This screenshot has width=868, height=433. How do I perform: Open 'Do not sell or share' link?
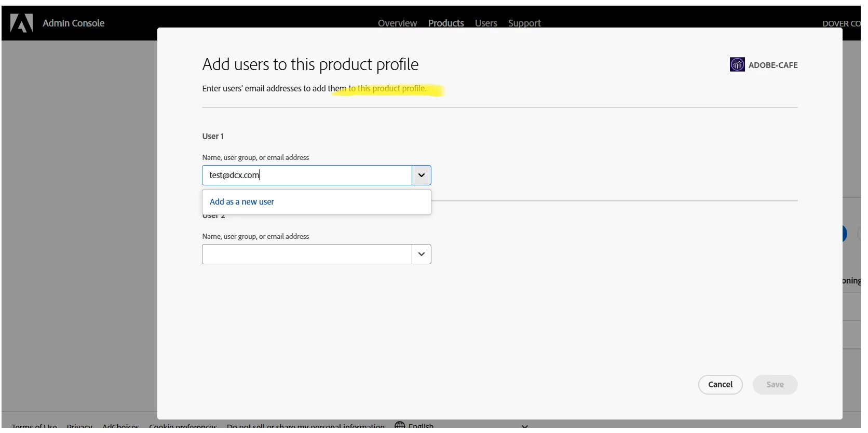pyautogui.click(x=306, y=426)
